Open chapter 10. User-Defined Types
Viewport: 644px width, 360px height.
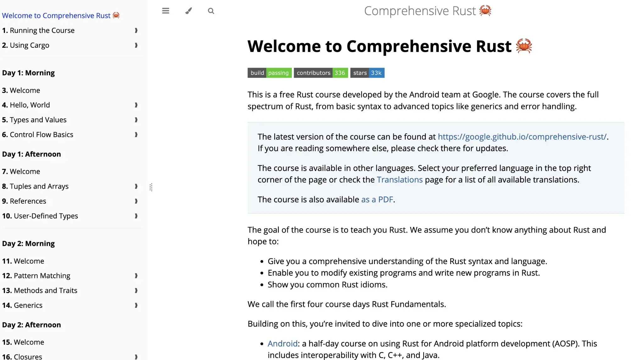(40, 216)
